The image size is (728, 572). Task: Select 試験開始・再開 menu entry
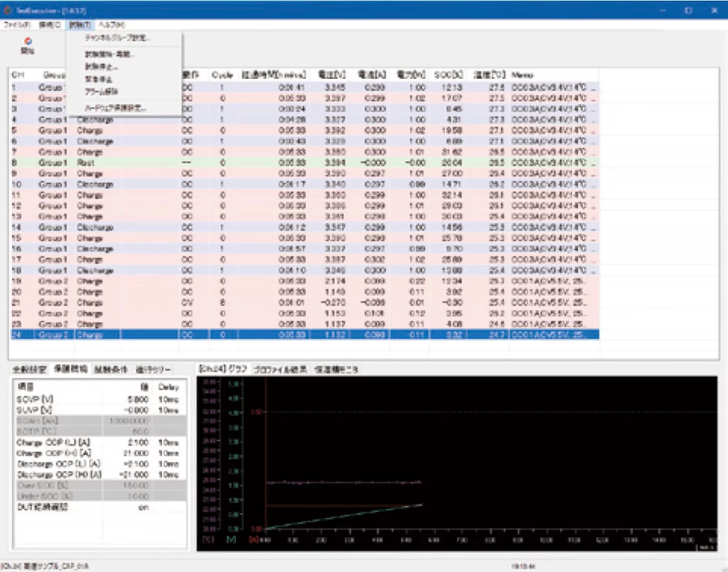(110, 54)
